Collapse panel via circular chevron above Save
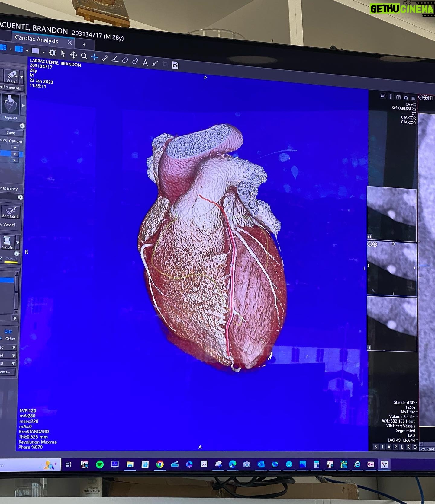The image size is (435, 504). 22,126
